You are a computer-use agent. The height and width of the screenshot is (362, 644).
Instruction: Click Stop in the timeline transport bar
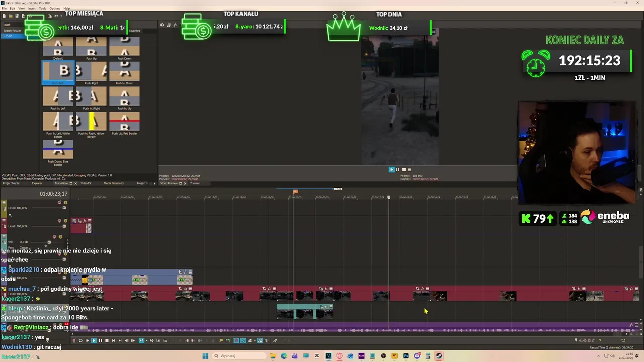(x=107, y=341)
